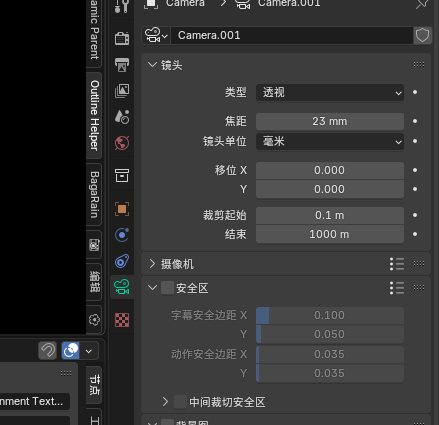Enable the 中间裁切安全区 checkbox
Screen dimensions: 439x425
[181, 402]
